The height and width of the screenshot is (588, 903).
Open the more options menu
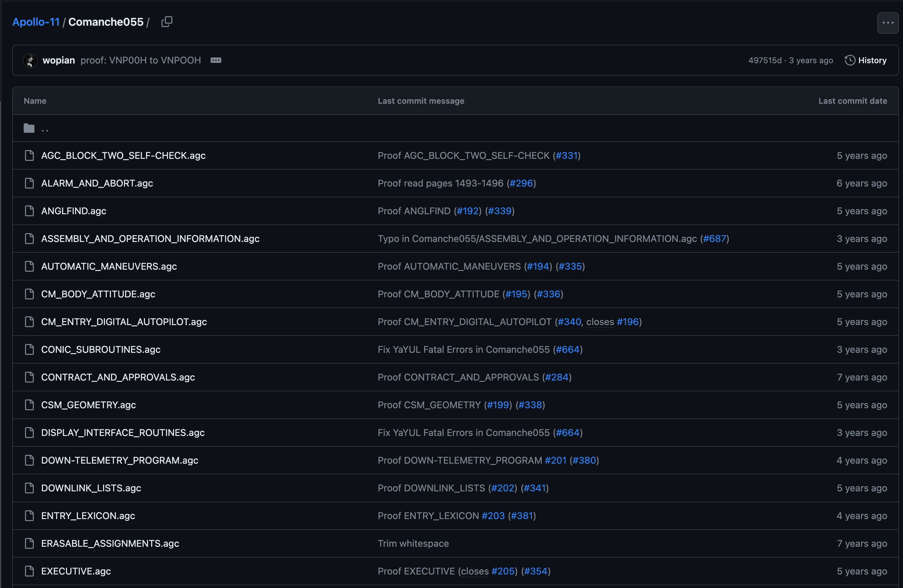click(887, 23)
